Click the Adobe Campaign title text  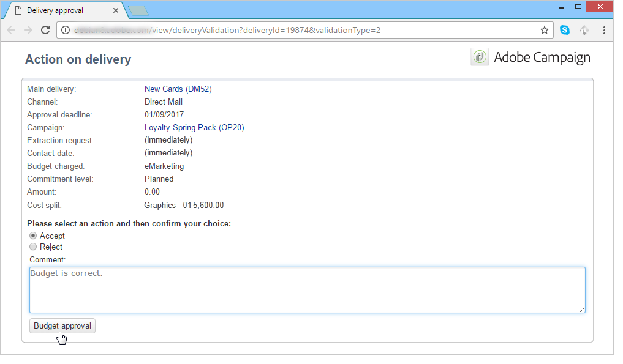tap(542, 58)
